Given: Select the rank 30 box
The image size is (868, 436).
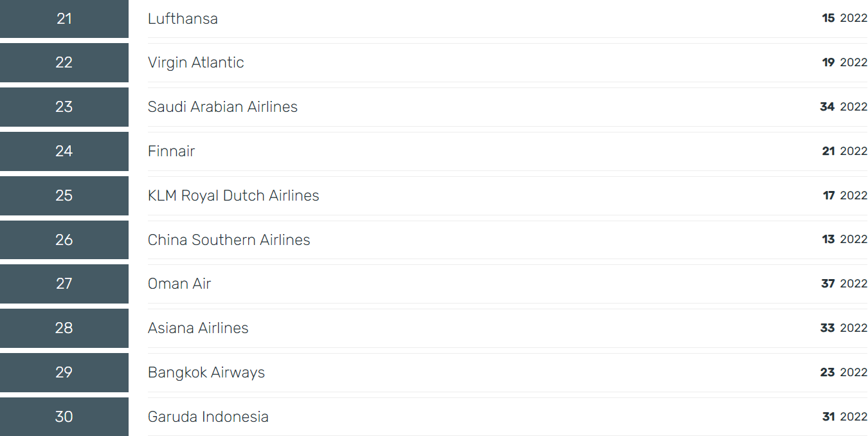Looking at the screenshot, I should pyautogui.click(x=64, y=417).
